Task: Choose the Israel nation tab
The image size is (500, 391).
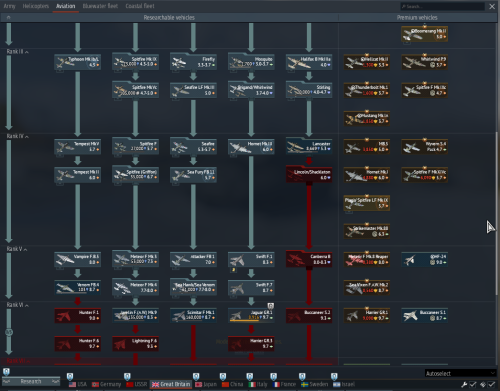Action: point(344,384)
